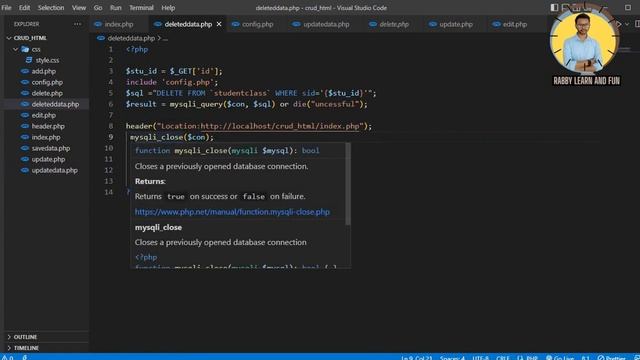Open the php.net mysqli-close manual link
Screen dimensions: 640x360
coord(232,212)
